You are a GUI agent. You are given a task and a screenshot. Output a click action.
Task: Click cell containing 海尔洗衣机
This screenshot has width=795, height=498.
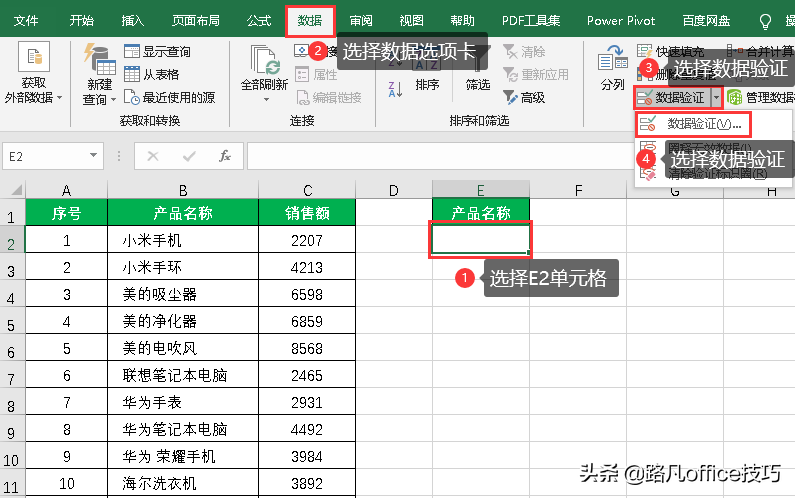tap(183, 483)
